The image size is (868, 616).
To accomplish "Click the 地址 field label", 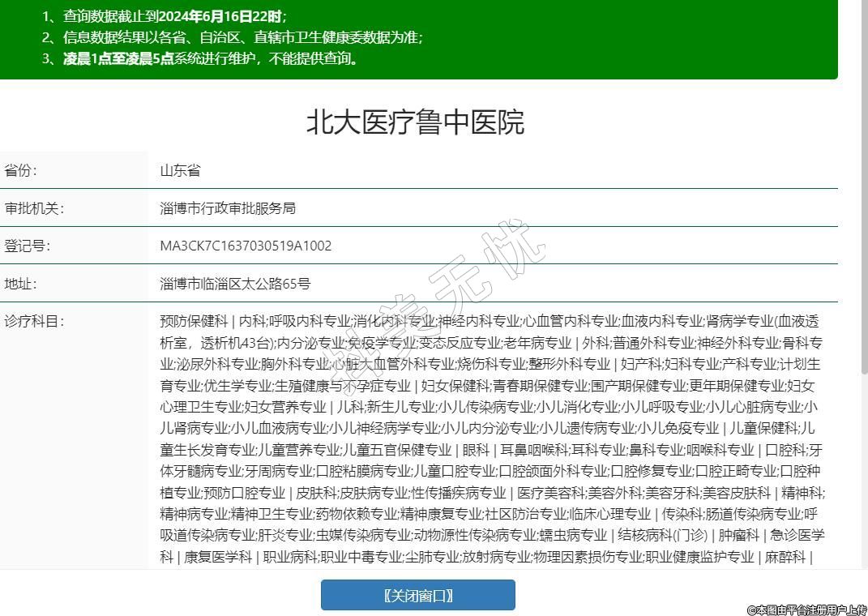I will (x=21, y=284).
